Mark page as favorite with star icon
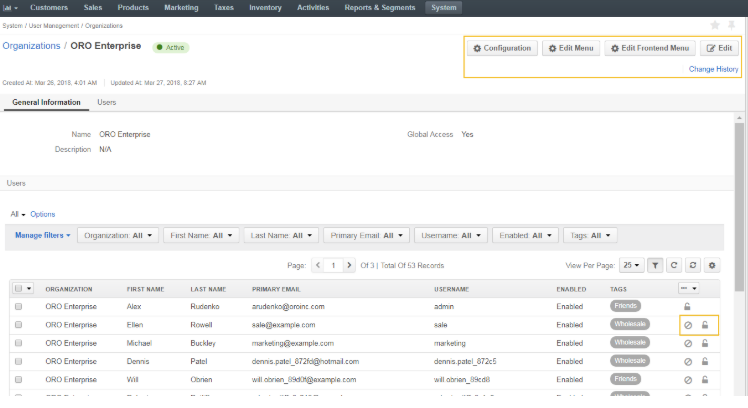This screenshot has width=748, height=408. pyautogui.click(x=714, y=25)
